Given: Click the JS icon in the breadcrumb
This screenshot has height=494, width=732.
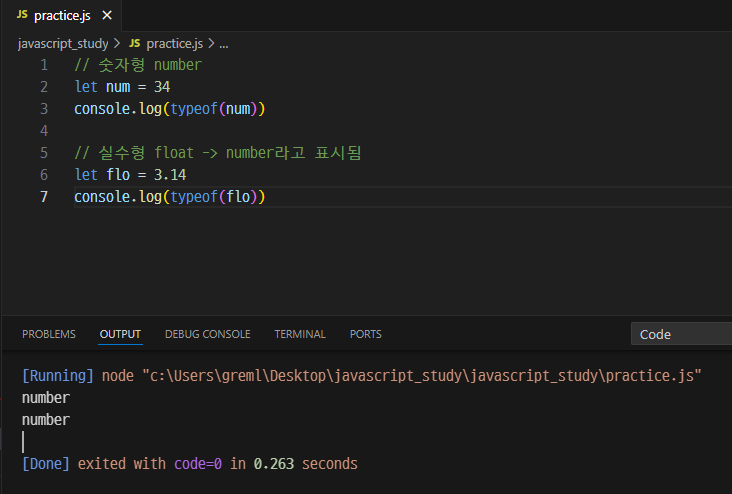Looking at the screenshot, I should click(x=134, y=43).
